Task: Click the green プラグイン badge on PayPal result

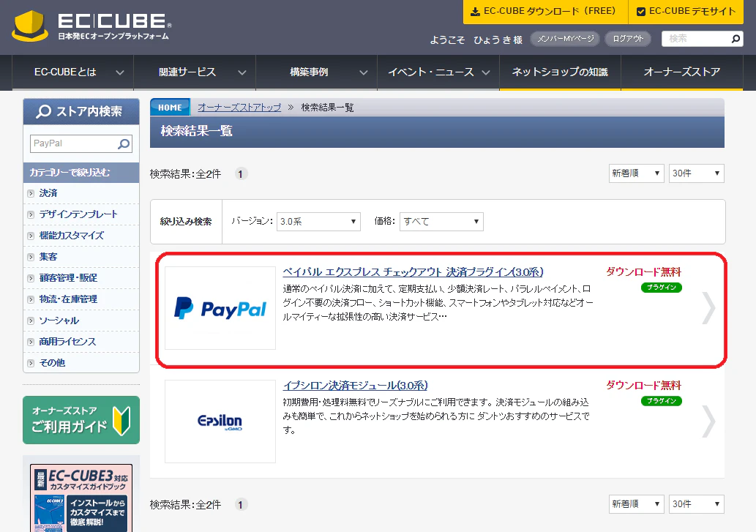Action: [661, 288]
